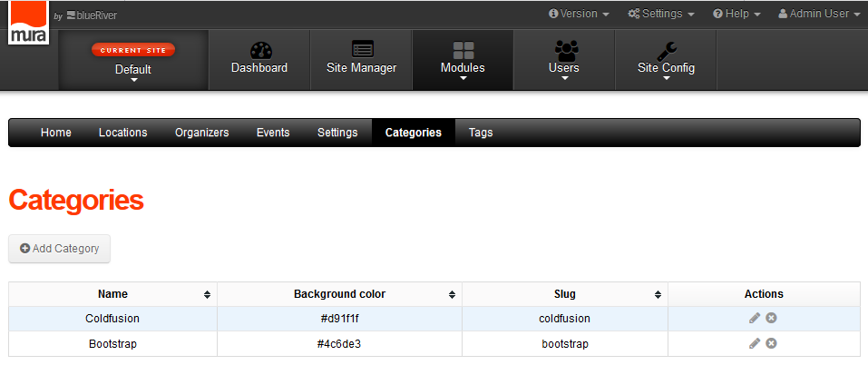Sort table by Name column

click(x=113, y=294)
